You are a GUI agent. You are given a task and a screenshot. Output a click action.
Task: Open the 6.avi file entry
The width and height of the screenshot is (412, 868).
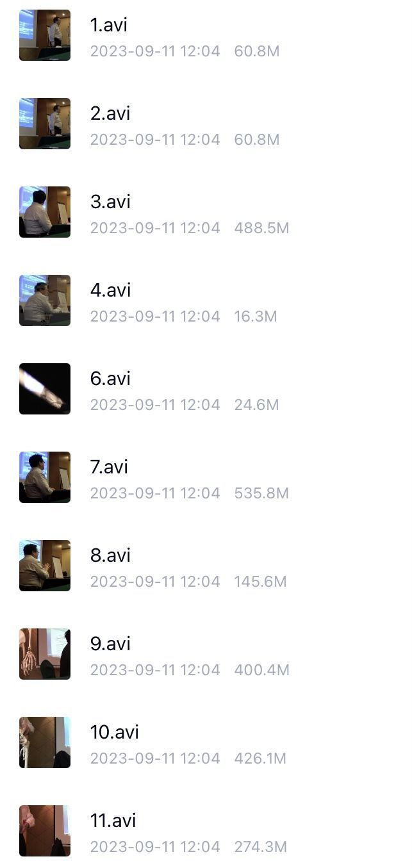pos(110,379)
